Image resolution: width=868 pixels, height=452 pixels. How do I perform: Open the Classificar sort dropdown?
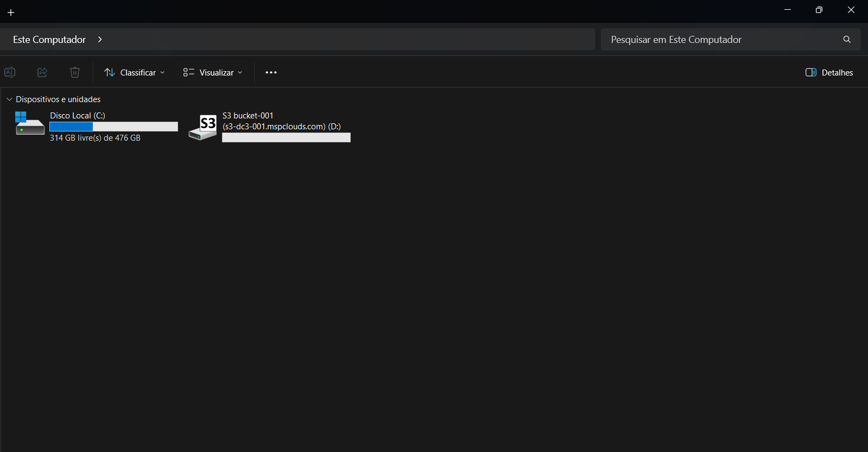click(x=134, y=72)
